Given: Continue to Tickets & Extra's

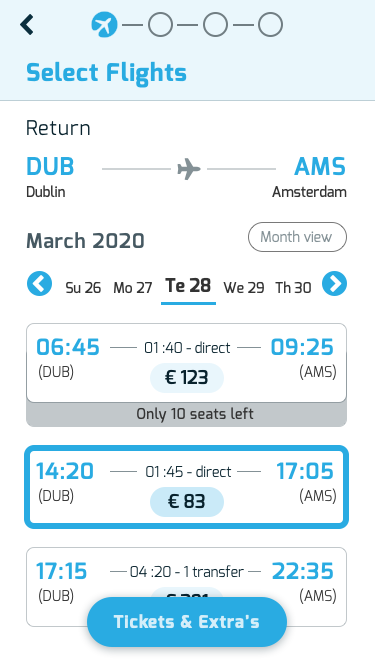Looking at the screenshot, I should (x=187, y=622).
